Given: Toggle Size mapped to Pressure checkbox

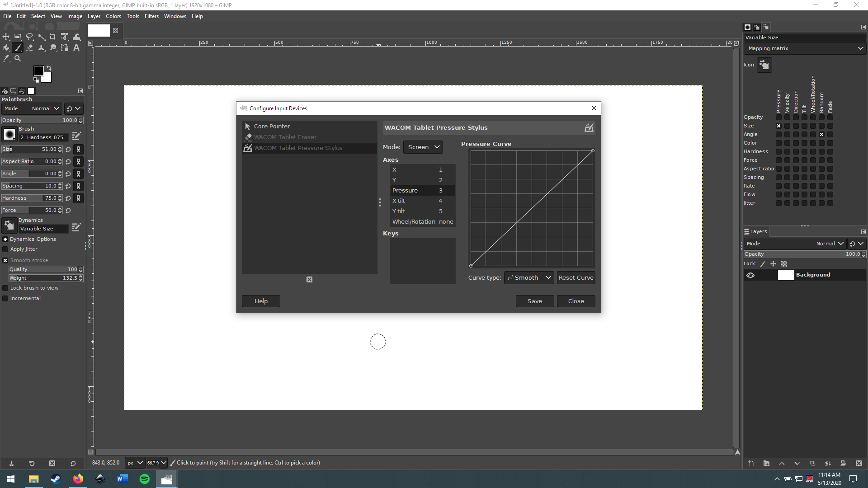Looking at the screenshot, I should click(x=778, y=126).
